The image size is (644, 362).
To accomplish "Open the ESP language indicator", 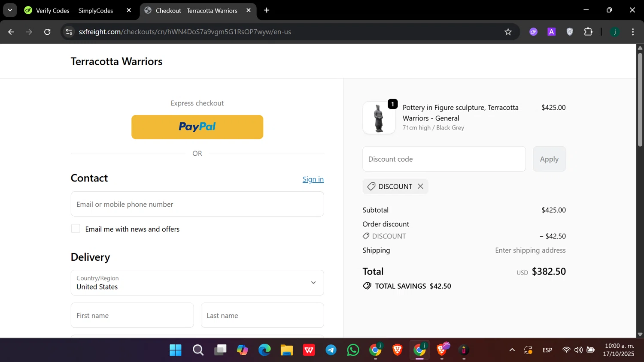I will pyautogui.click(x=547, y=350).
